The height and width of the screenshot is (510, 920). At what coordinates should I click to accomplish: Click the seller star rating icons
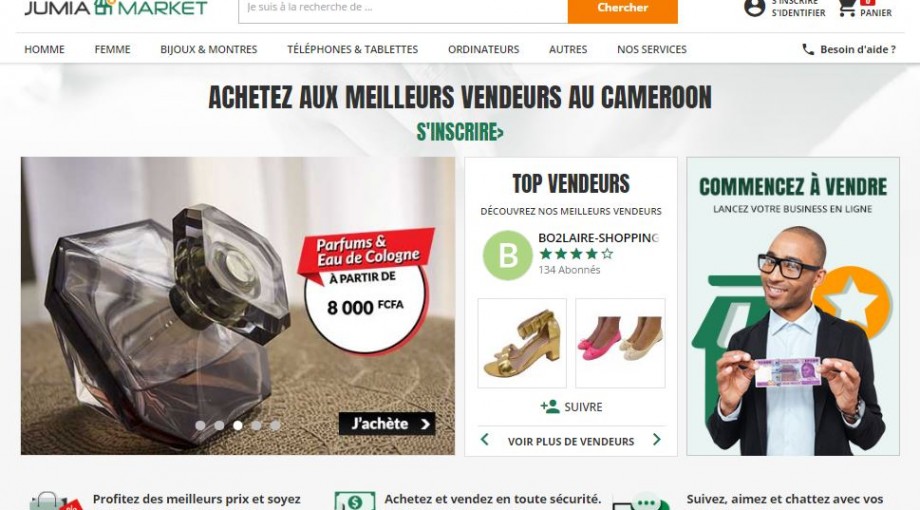(x=576, y=254)
